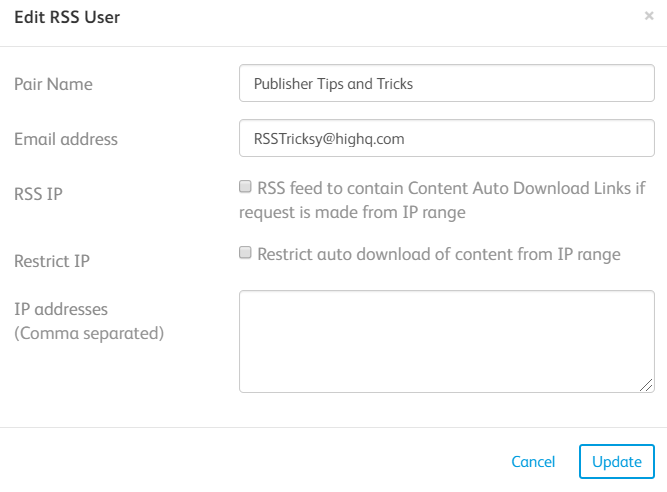667x492 pixels.
Task: Close the Edit RSS User dialog
Action: 649,16
